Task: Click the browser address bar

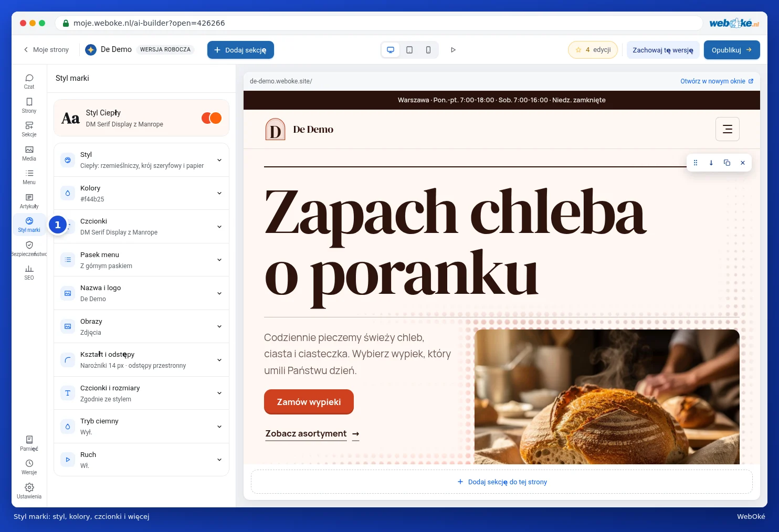Action: (380, 23)
